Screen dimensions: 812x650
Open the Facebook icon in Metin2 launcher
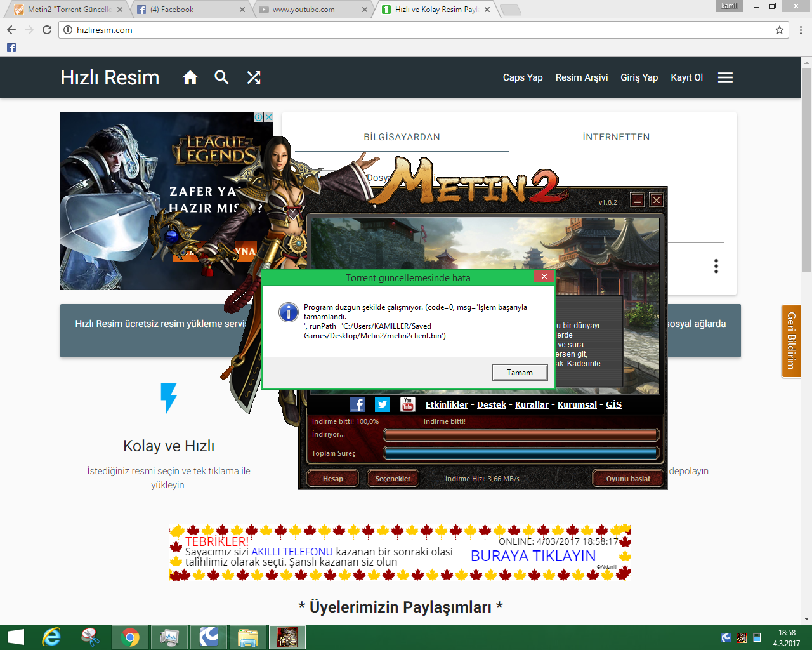tap(357, 404)
